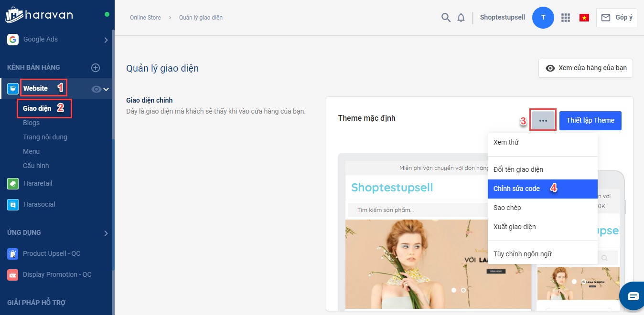
Task: Click the search icon in the mobile preview
Action: (604, 258)
